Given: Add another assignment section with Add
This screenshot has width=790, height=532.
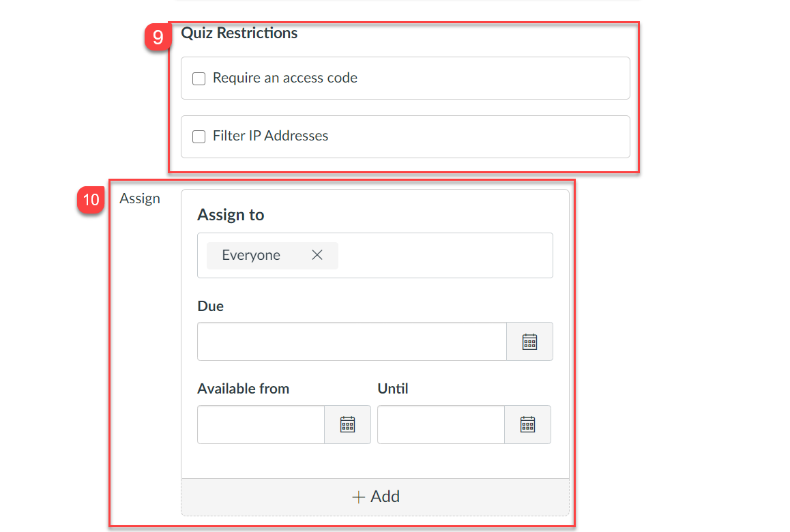Looking at the screenshot, I should pos(375,497).
